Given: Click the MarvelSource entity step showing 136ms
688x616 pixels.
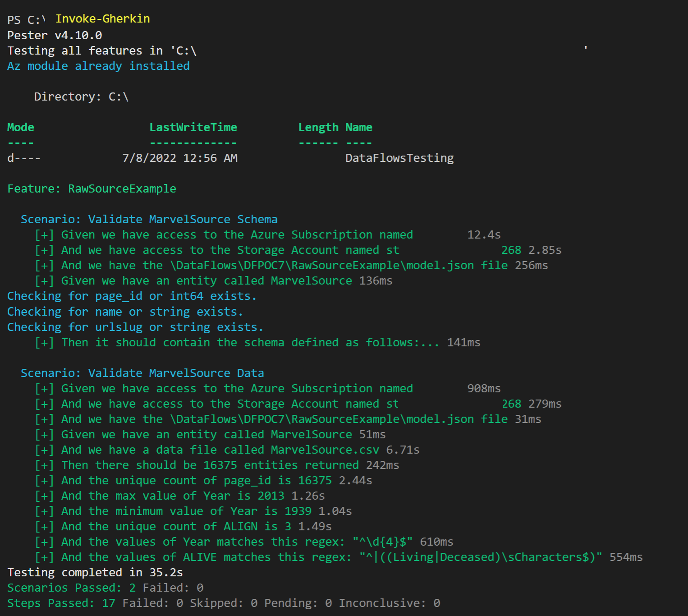Looking at the screenshot, I should point(214,281).
